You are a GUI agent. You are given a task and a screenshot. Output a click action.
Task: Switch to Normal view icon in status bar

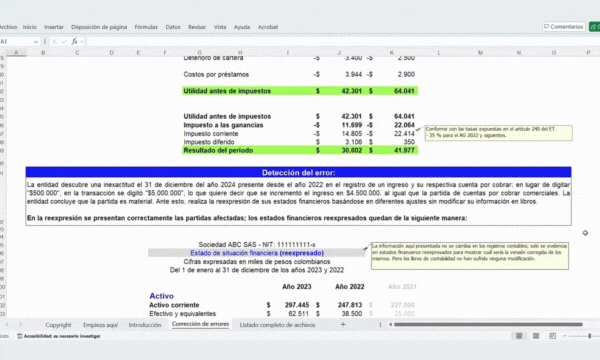tap(519, 336)
